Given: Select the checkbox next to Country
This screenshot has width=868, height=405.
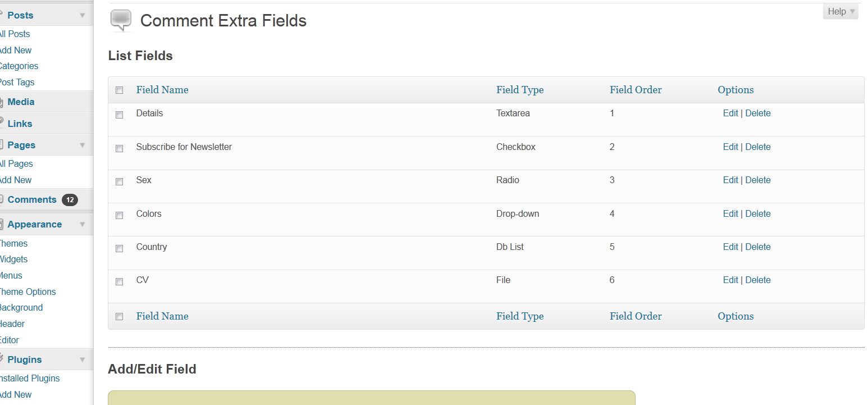Looking at the screenshot, I should click(x=119, y=248).
